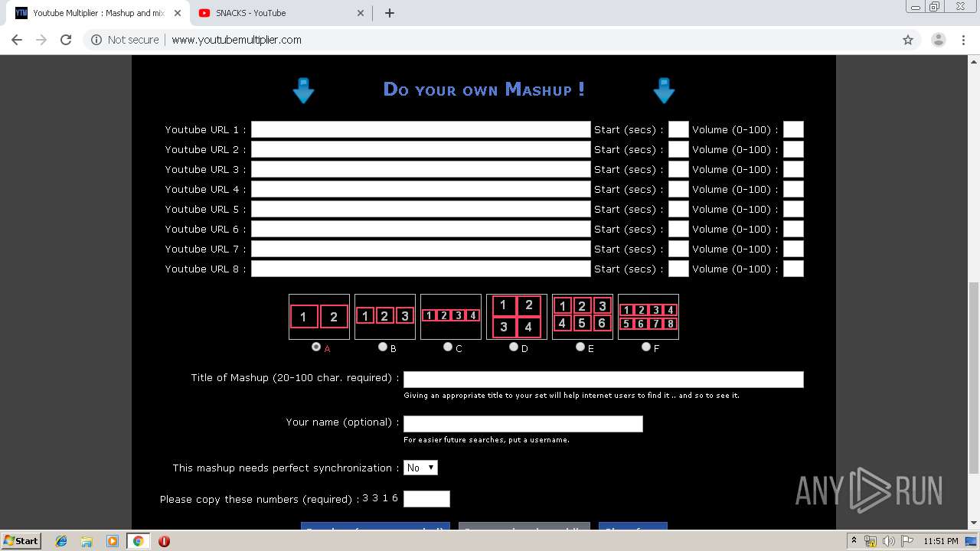The image size is (980, 551).
Task: Focus the Youtube URL 1 field
Action: click(421, 129)
